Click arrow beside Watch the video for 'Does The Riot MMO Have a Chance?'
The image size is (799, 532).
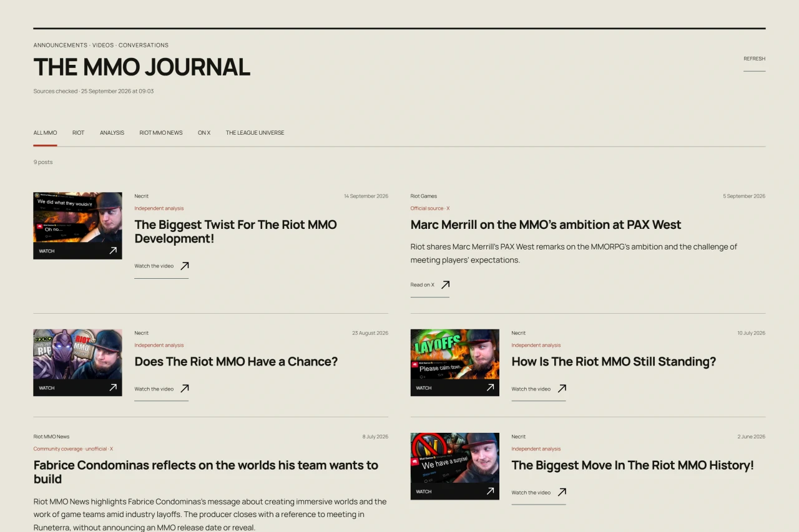(x=185, y=389)
